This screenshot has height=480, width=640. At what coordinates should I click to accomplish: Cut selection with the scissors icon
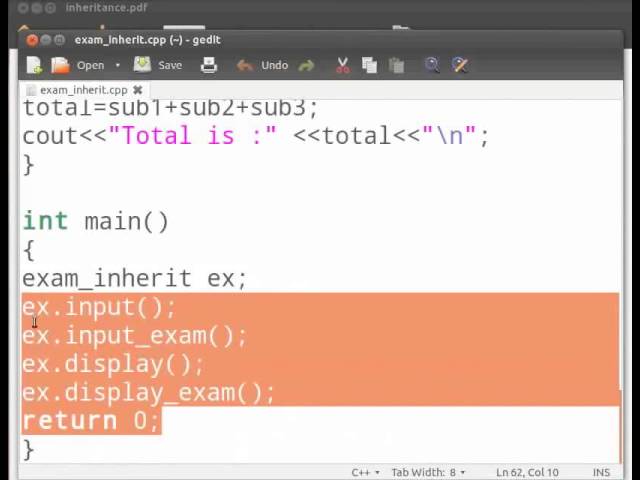pos(343,65)
